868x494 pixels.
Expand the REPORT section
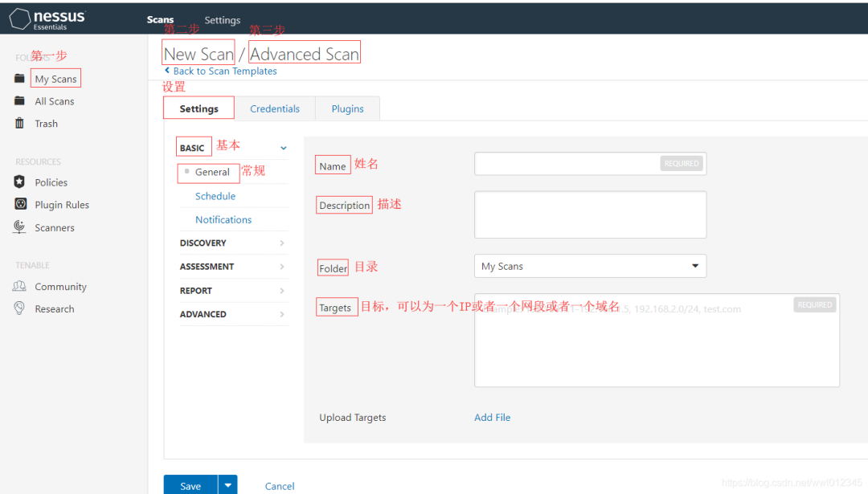(234, 291)
